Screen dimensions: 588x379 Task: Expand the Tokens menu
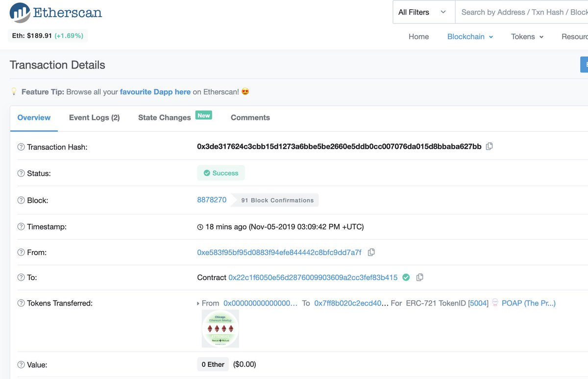pyautogui.click(x=527, y=37)
